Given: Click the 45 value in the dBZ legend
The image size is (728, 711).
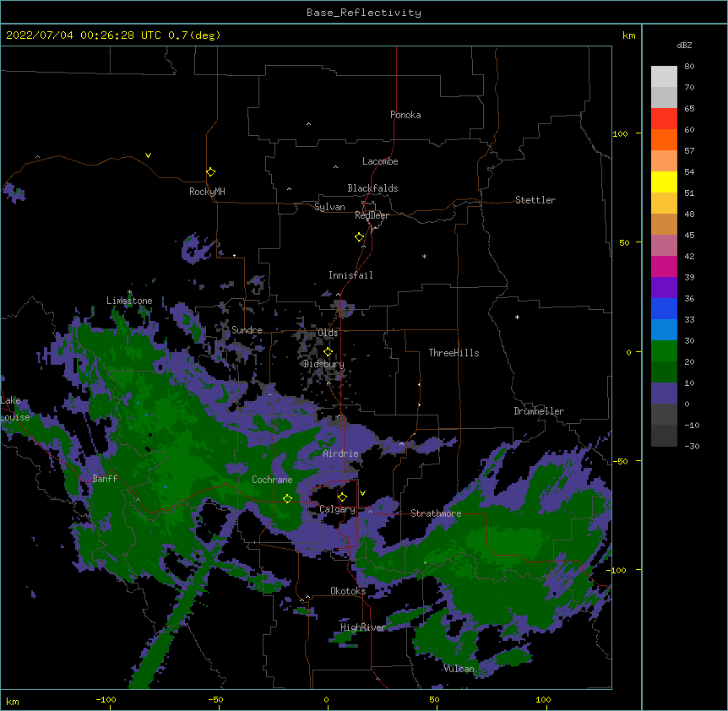Looking at the screenshot, I should [689, 236].
